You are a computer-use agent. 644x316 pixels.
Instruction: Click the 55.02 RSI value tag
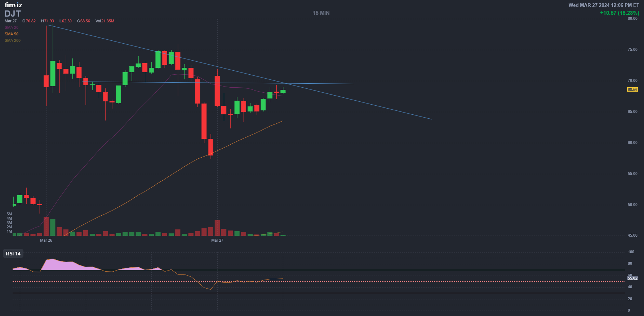[x=632, y=278]
